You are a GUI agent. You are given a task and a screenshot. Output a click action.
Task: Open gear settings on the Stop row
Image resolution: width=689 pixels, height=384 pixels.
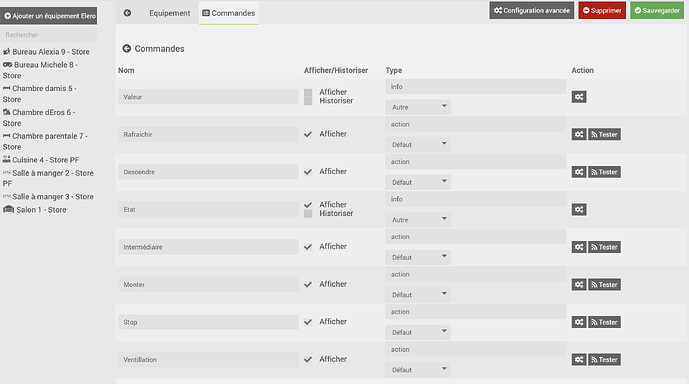pos(579,322)
